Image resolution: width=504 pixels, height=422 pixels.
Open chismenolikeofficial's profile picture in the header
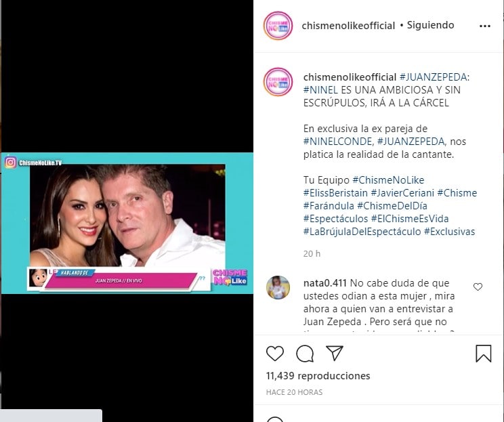[278, 26]
